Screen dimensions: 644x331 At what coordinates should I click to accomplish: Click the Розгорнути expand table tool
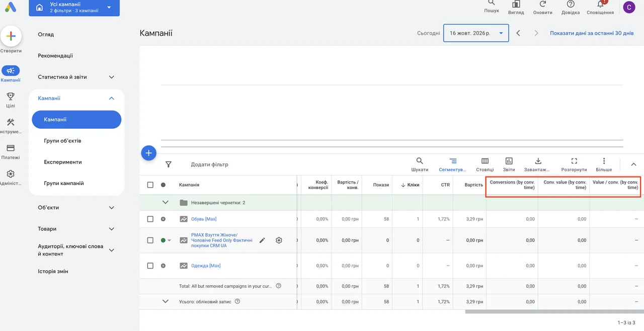click(574, 164)
